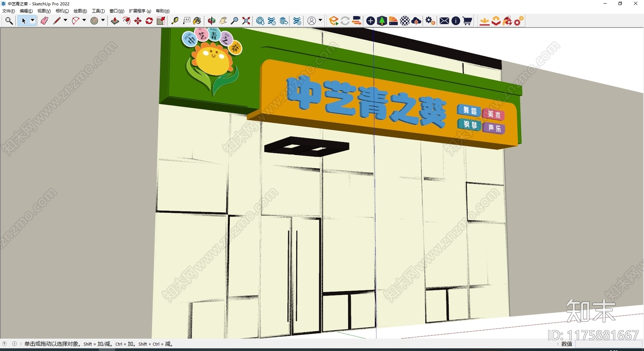The height and width of the screenshot is (351, 644).
Task: Select the Offset tool
Action: click(x=126, y=21)
